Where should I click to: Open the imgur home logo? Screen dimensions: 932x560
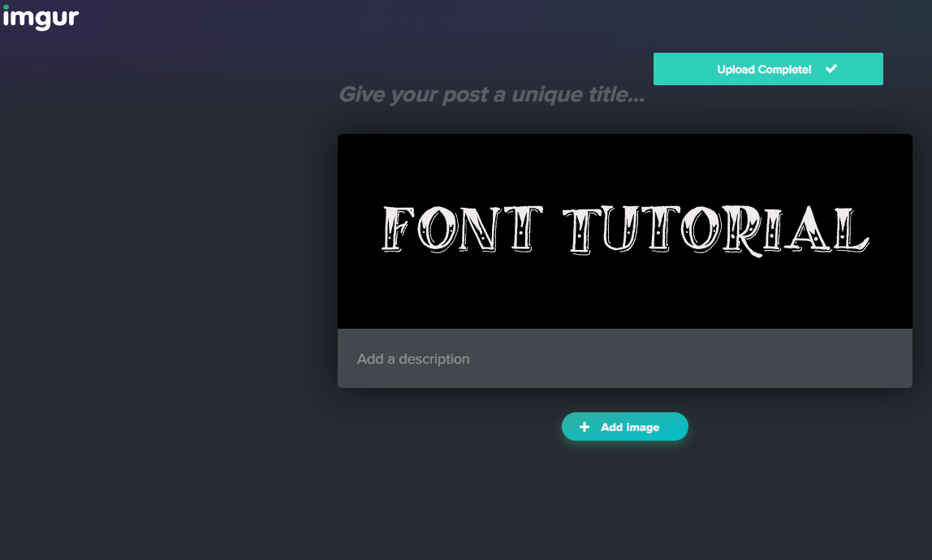[41, 17]
